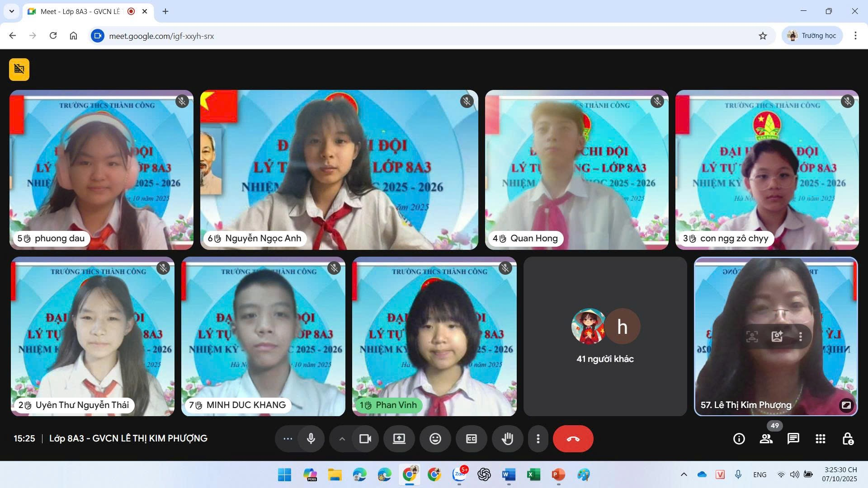Image resolution: width=868 pixels, height=488 pixels.
Task: Open meeting details info panel
Action: [x=739, y=438]
